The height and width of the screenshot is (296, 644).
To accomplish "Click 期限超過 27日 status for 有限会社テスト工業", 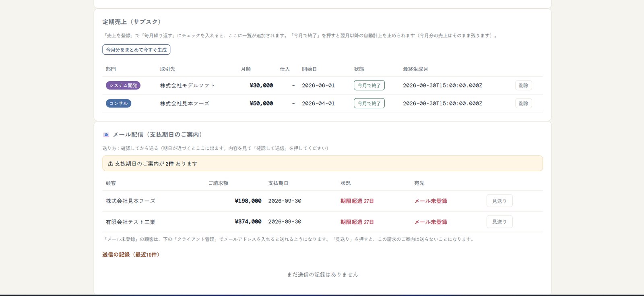I will 357,222.
